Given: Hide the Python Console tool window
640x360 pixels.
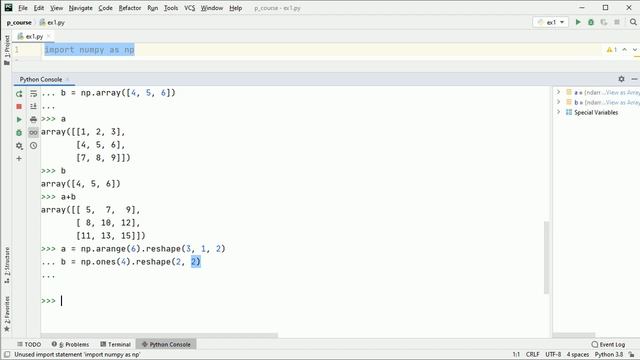Looking at the screenshot, I should (x=634, y=79).
